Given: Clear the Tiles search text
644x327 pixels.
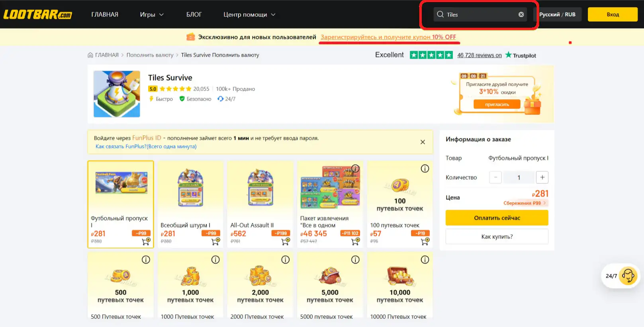Looking at the screenshot, I should click(x=521, y=14).
